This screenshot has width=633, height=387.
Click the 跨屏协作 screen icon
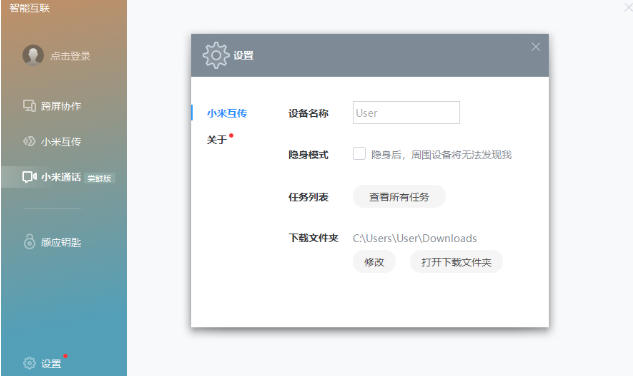tap(29, 106)
